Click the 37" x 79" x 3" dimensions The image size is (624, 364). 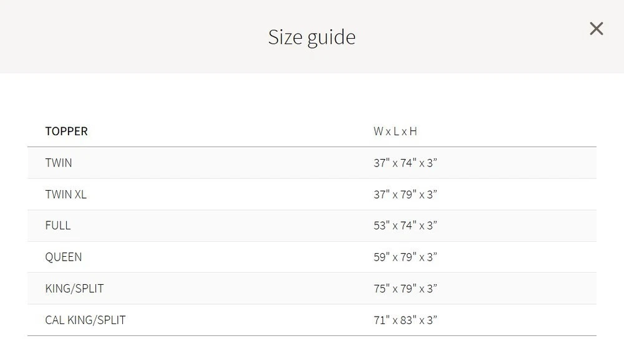405,194
